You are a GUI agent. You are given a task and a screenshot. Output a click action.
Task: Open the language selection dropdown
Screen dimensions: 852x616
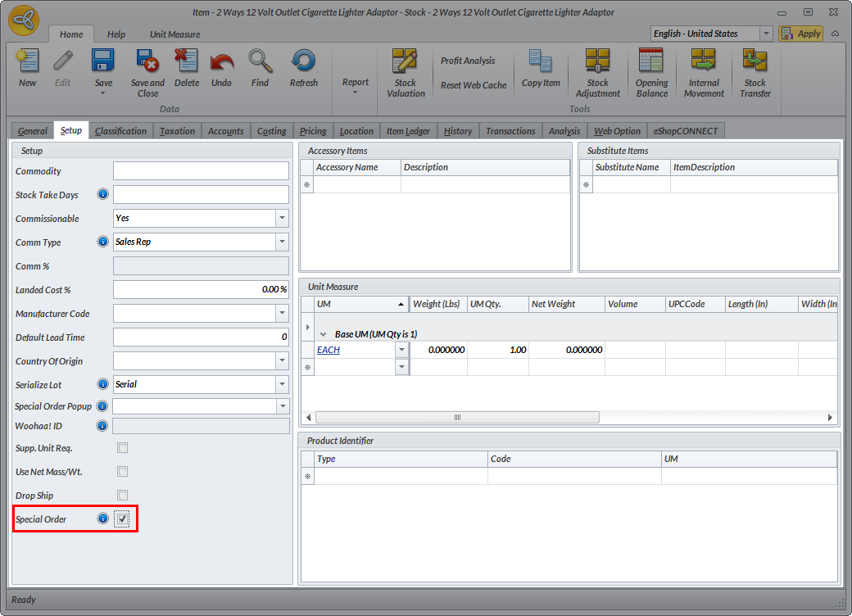coord(766,34)
